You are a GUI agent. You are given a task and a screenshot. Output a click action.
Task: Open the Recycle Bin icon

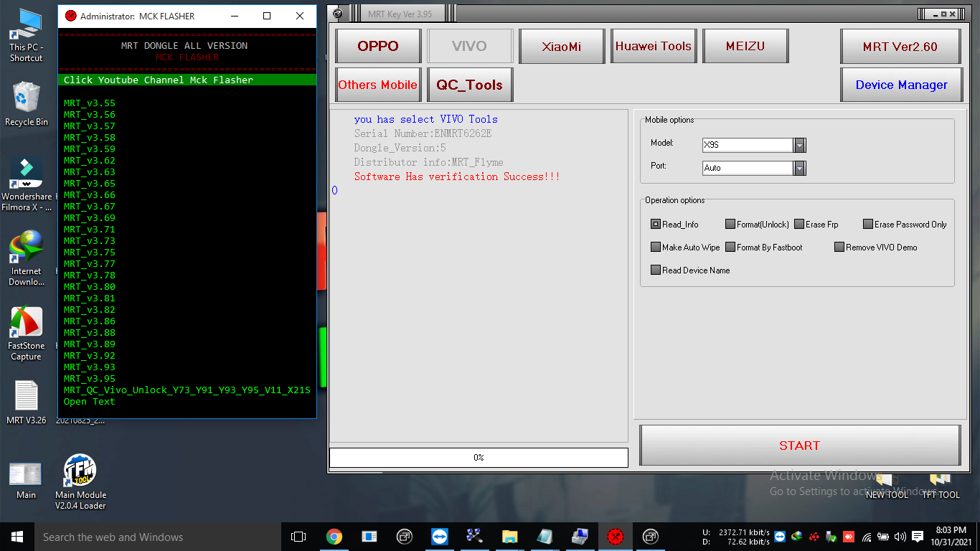click(x=27, y=104)
